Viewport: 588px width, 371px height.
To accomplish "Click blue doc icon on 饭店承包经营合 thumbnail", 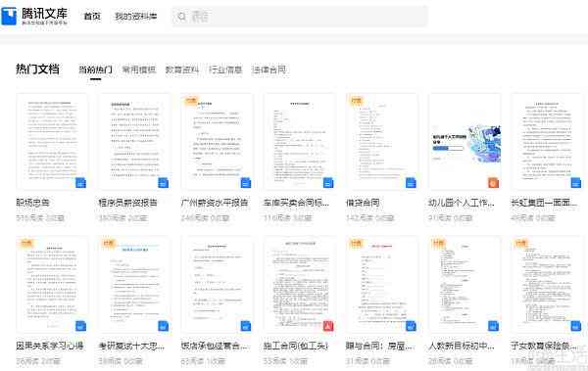I will tap(246, 326).
